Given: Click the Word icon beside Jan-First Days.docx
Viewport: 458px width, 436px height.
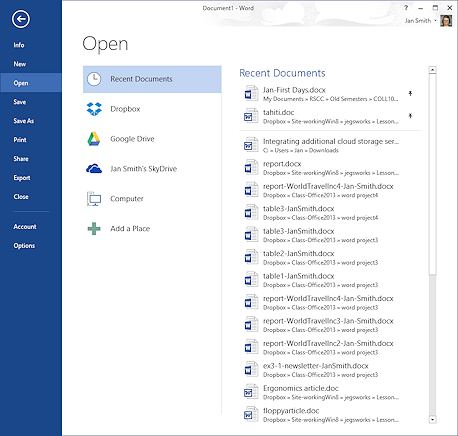Looking at the screenshot, I should (251, 93).
